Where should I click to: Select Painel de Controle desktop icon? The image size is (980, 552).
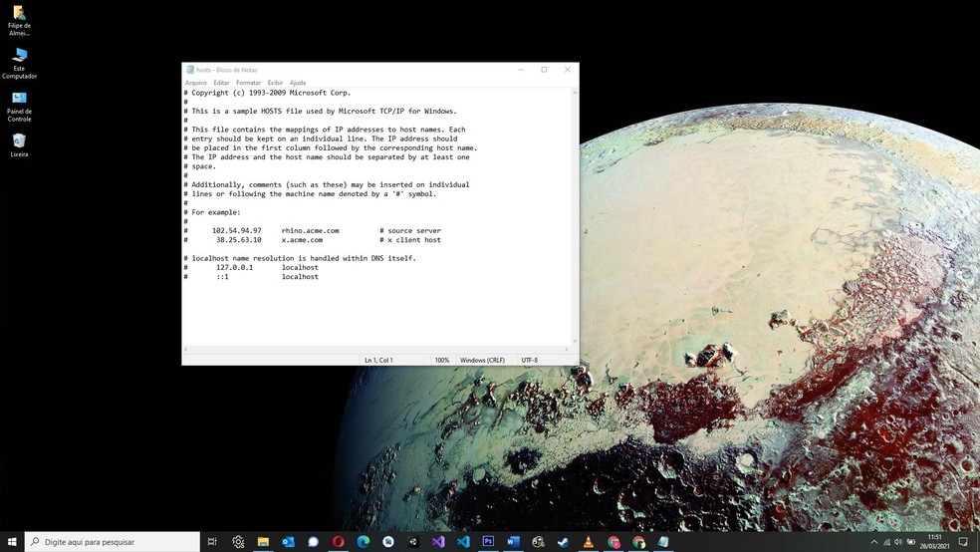pos(19,107)
